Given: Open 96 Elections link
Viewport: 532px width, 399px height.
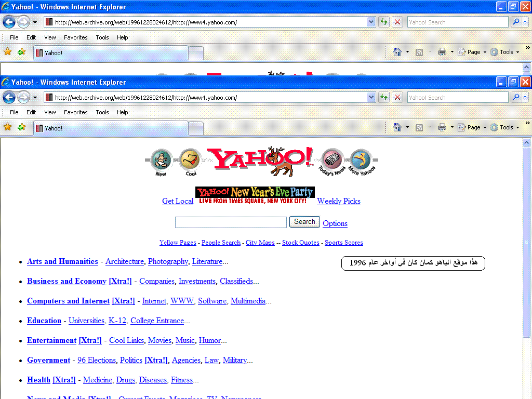Looking at the screenshot, I should pos(96,361).
